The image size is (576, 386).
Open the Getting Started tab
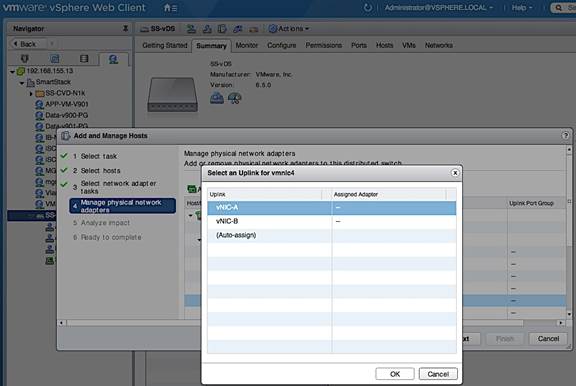[x=165, y=45]
